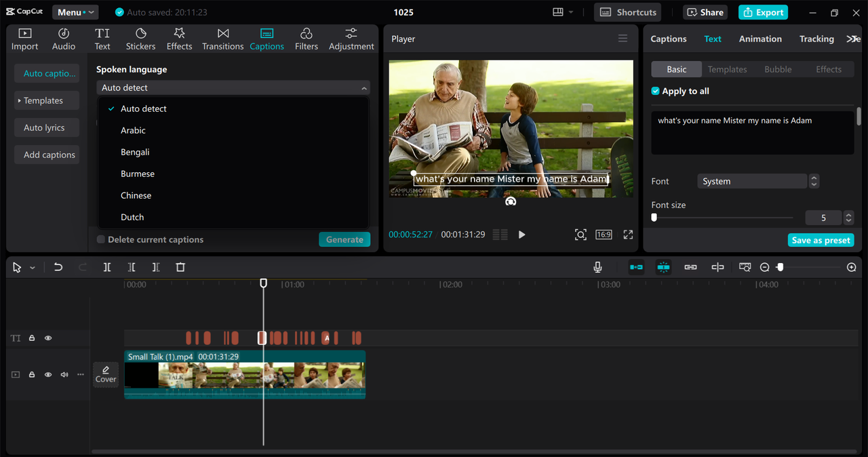Open the Menu dropdown
Screen dimensions: 868x457
tap(75, 12)
